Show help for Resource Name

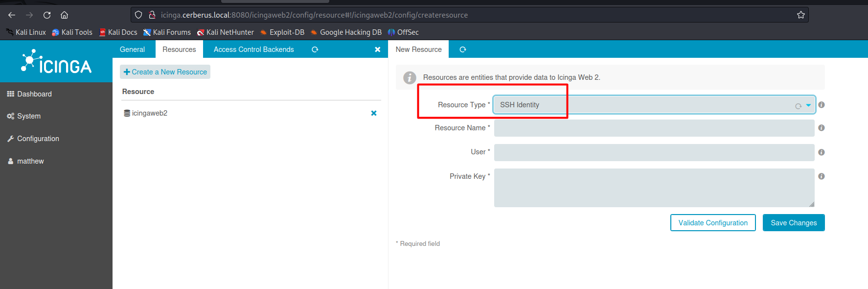point(822,128)
